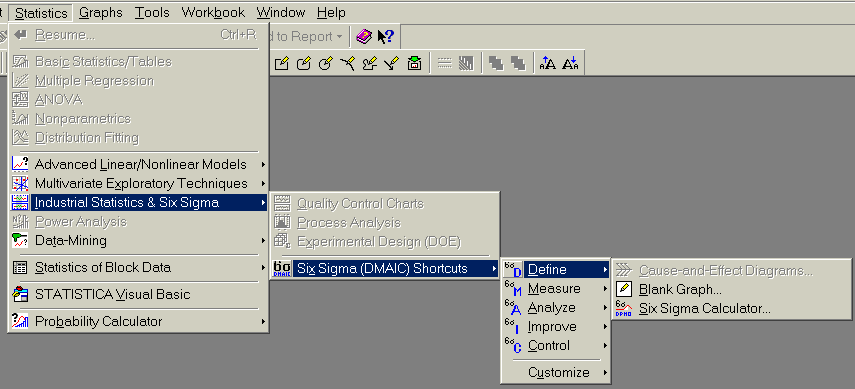Click the Quality Control Charts icon

click(x=282, y=204)
